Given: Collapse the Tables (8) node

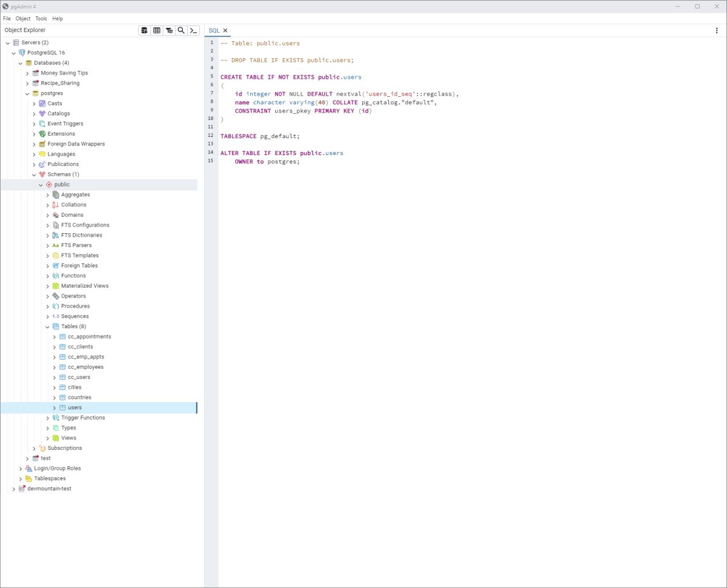Looking at the screenshot, I should point(47,326).
